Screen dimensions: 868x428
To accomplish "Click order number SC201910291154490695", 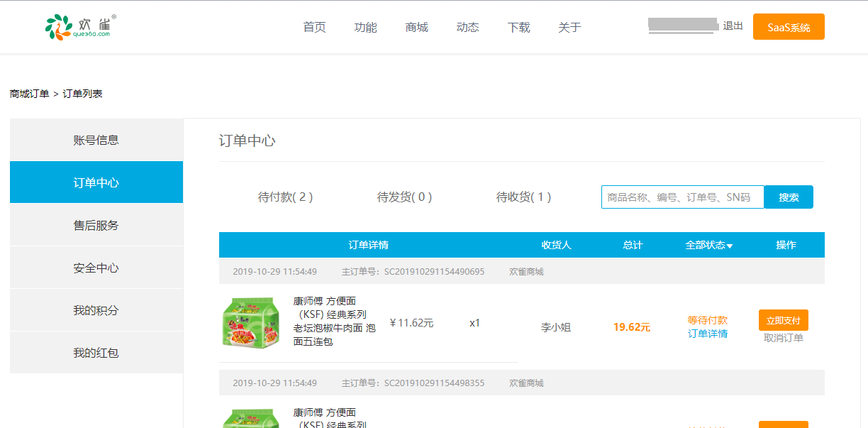I will coord(435,271).
